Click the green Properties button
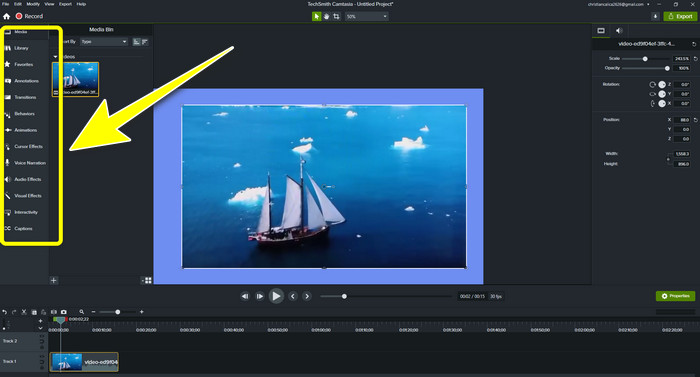 coord(675,296)
